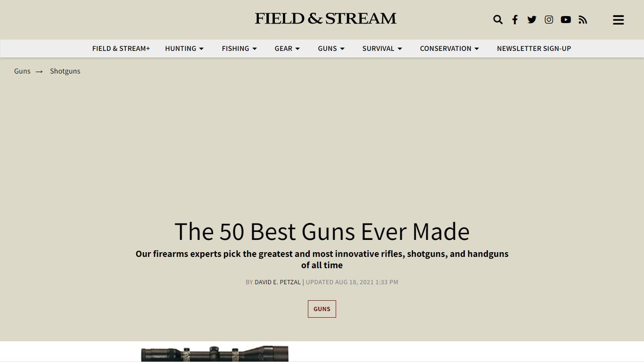Expand the Conservation dropdown arrow

point(477,49)
